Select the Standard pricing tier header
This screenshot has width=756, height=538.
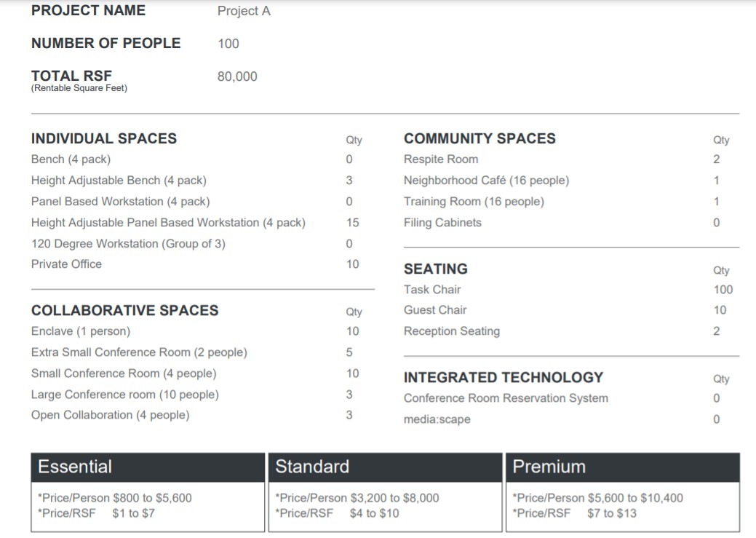click(312, 467)
